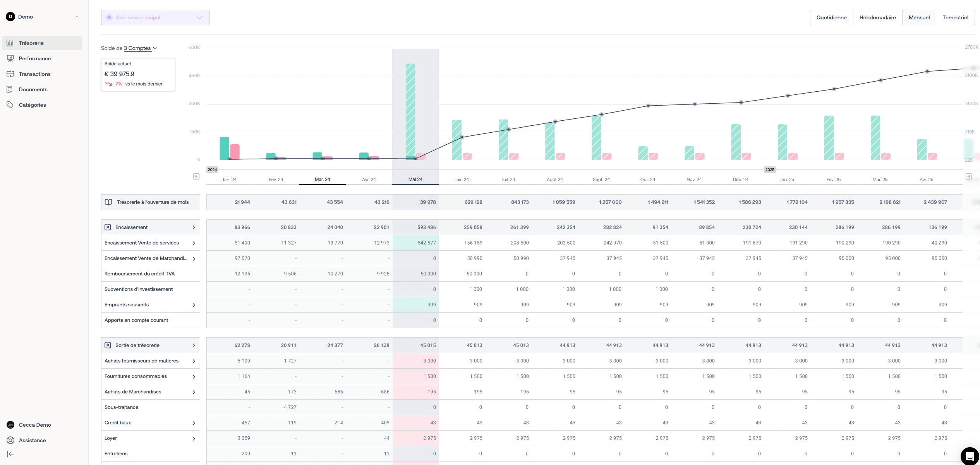Expand the Emprunts souscrits row

point(194,305)
